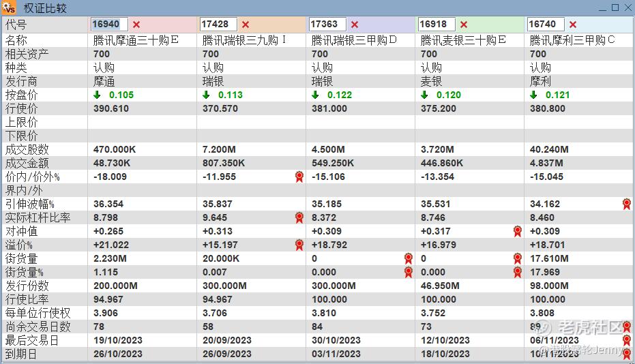
Task: Remove warrant 17363 with its red X
Action: point(355,25)
